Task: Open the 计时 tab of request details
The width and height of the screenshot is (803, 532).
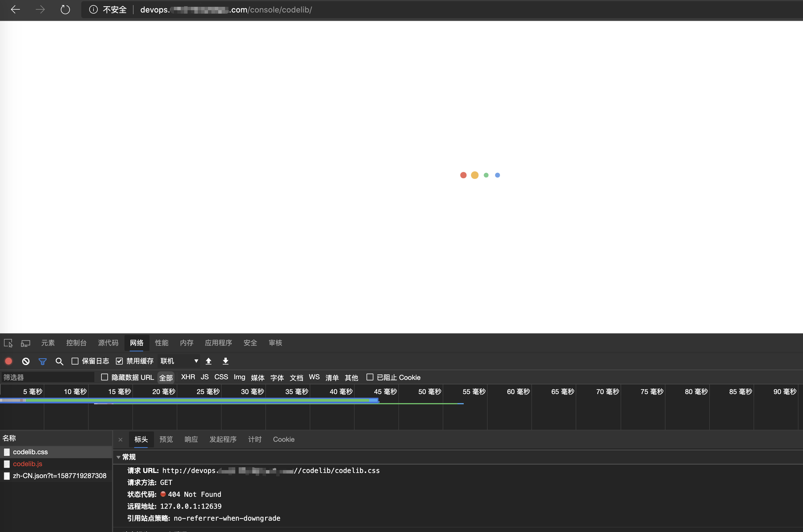Action: [x=255, y=439]
